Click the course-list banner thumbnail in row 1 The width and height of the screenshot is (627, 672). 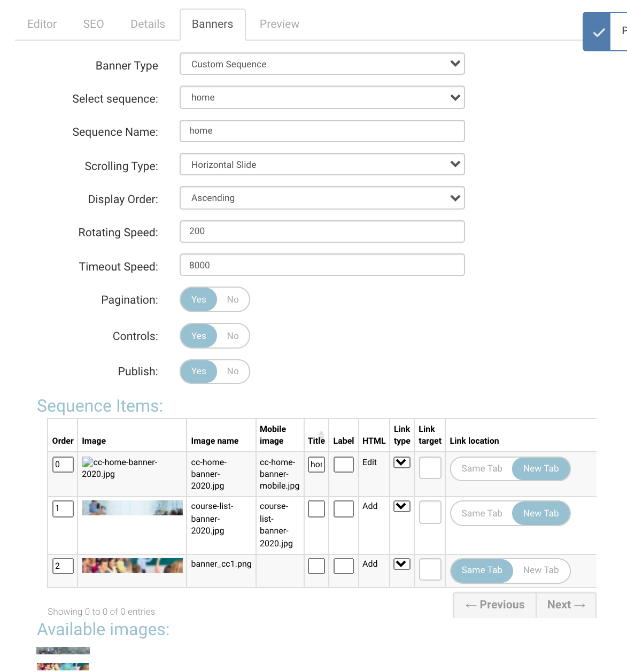pos(132,508)
